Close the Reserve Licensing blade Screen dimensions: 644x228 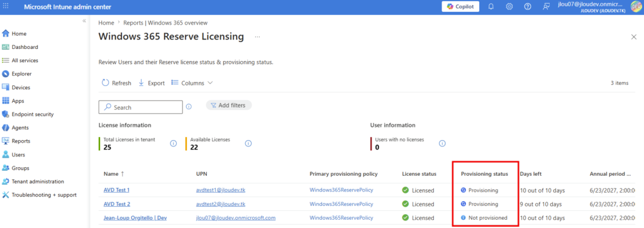(634, 37)
